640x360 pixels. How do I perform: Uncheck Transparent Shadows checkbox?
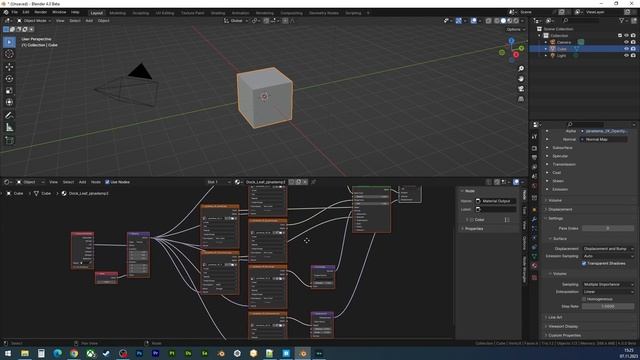pos(584,264)
